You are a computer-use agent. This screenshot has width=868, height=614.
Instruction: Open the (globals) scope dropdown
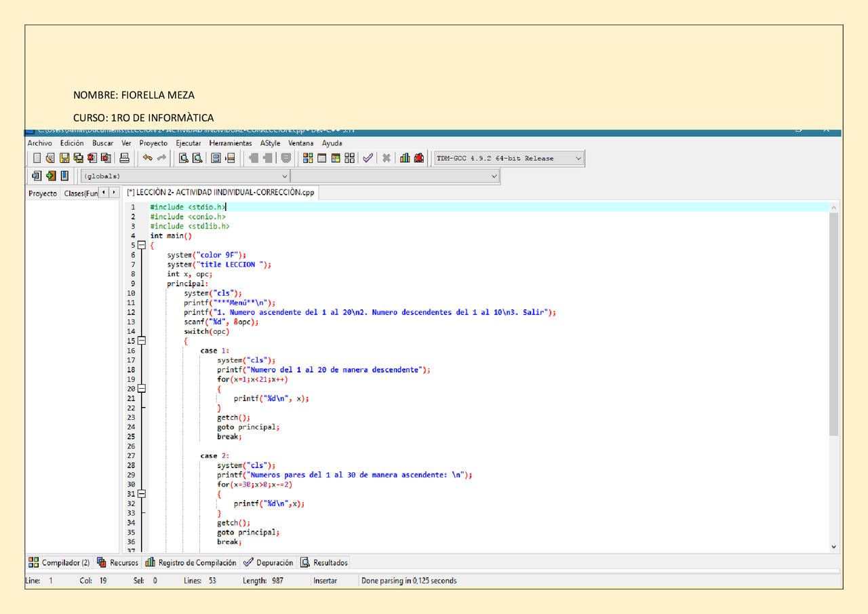pyautogui.click(x=184, y=176)
